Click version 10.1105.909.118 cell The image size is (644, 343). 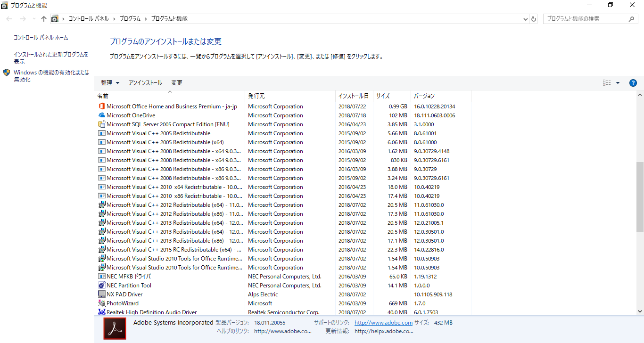(433, 294)
